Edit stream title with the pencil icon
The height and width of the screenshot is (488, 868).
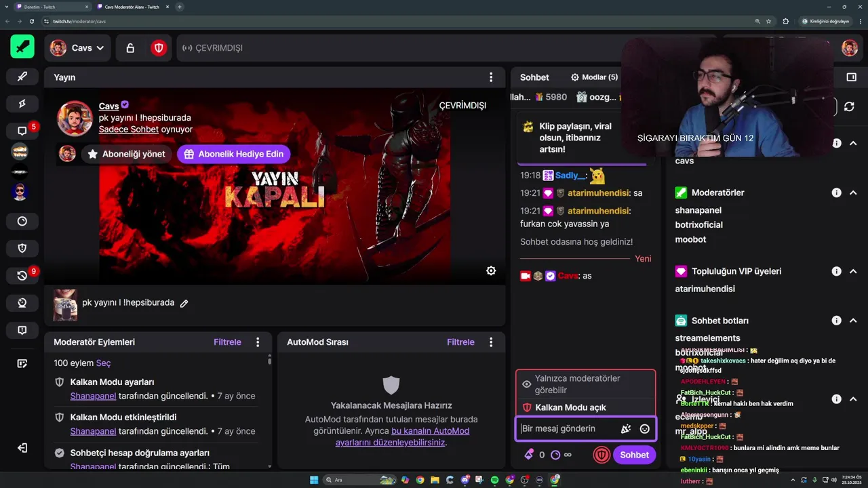click(x=184, y=303)
